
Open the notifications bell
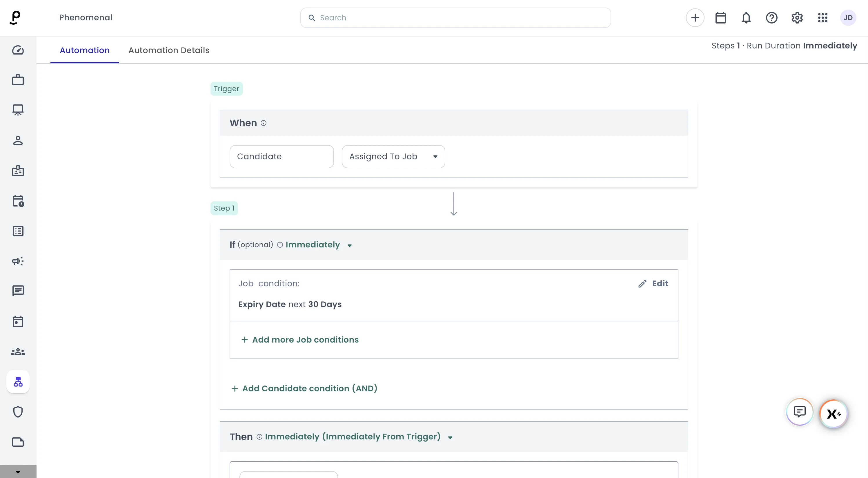(x=746, y=17)
